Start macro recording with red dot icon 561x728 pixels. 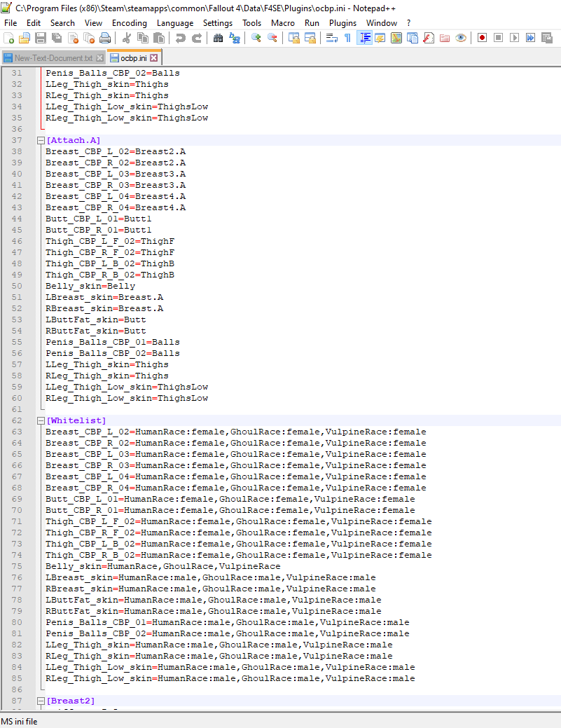click(482, 38)
